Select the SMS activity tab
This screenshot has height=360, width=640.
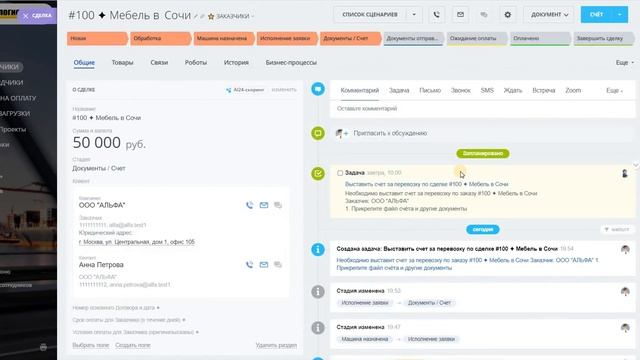pos(487,90)
